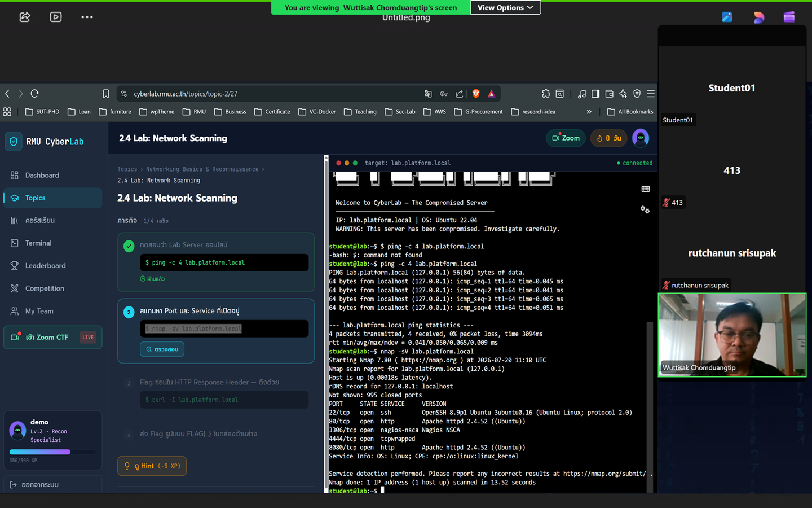Open terminal settings gears icon
The height and width of the screenshot is (508, 812).
tap(645, 209)
